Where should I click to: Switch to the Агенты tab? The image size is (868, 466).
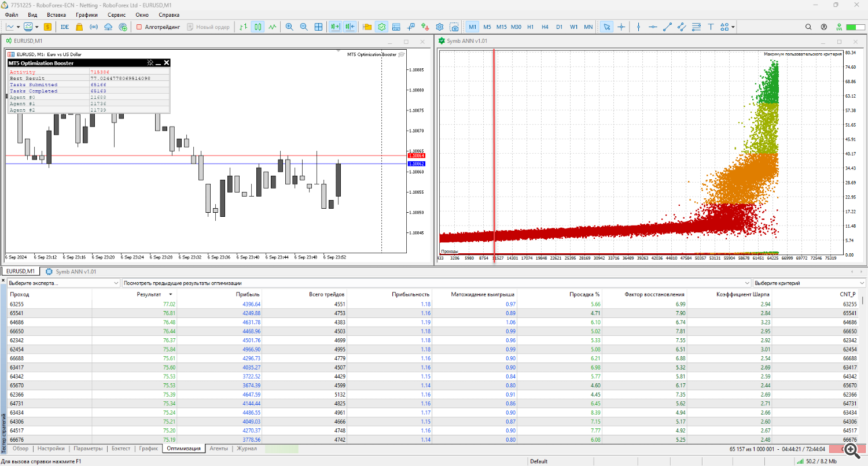[x=218, y=448]
